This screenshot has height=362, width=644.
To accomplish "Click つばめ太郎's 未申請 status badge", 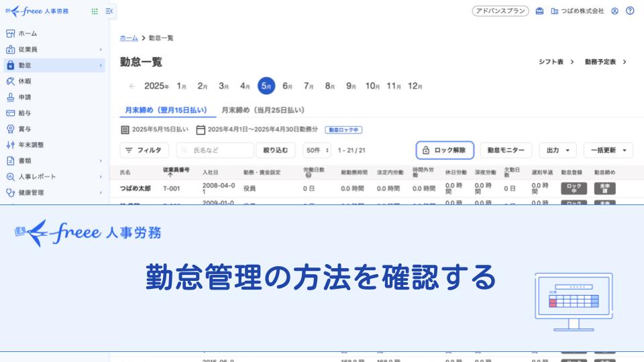I will (x=604, y=188).
